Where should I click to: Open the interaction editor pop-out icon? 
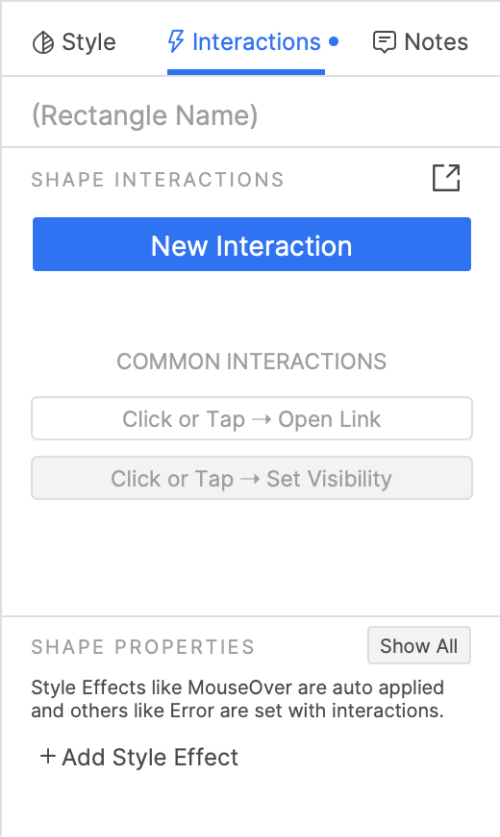click(446, 178)
